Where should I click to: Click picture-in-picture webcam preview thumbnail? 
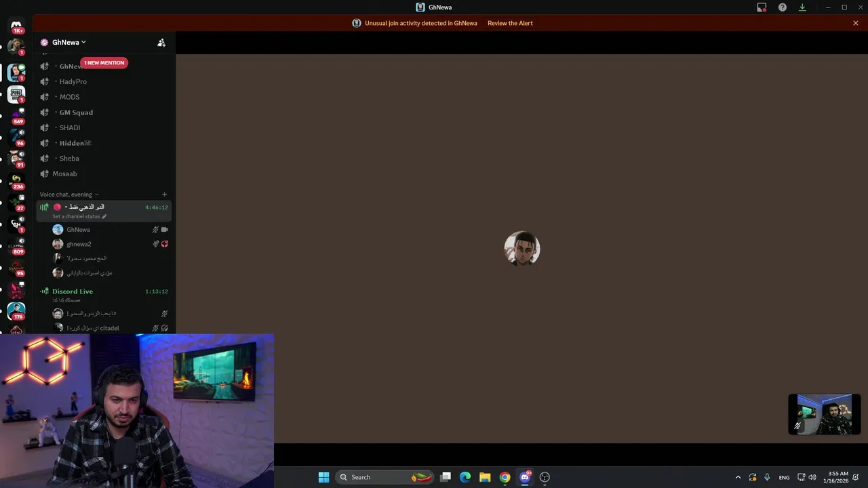coord(824,414)
